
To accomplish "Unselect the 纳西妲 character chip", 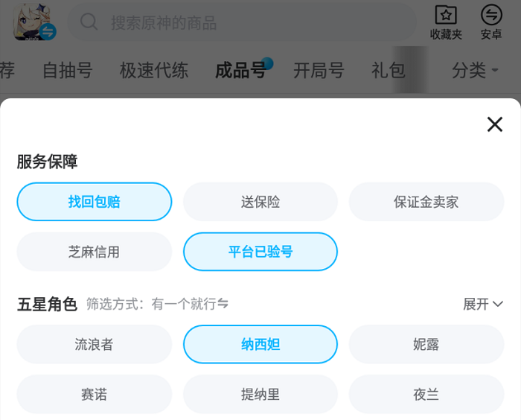I will tap(260, 344).
